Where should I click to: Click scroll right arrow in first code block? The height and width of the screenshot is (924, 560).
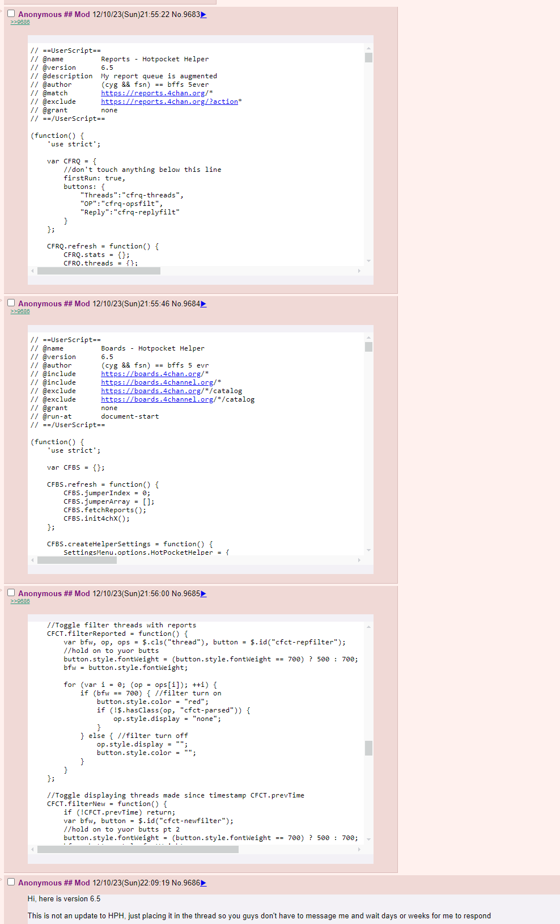(x=359, y=271)
